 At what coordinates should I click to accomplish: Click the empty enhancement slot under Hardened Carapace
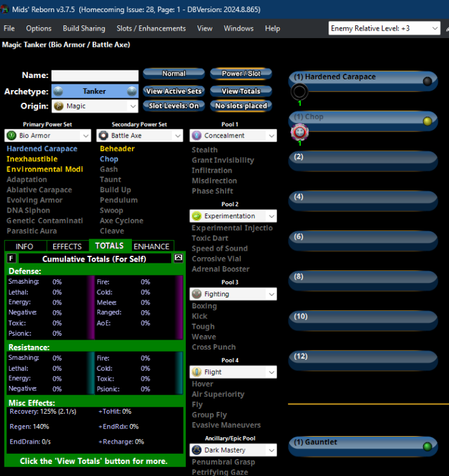[x=299, y=94]
